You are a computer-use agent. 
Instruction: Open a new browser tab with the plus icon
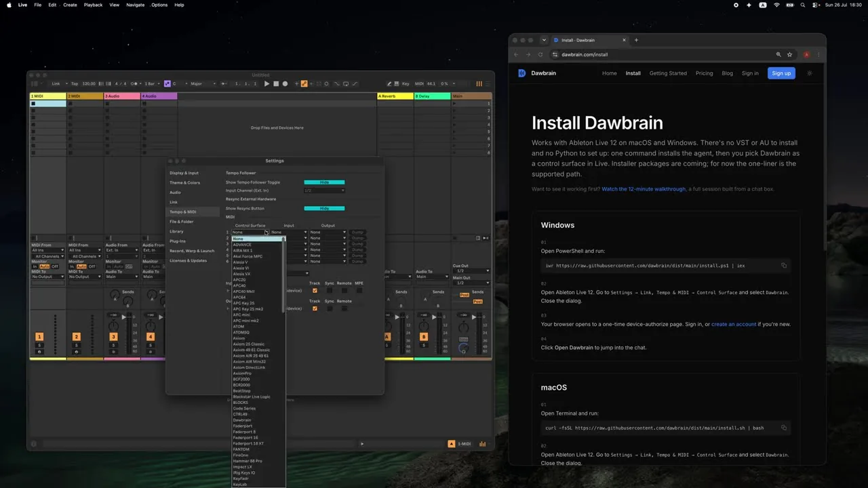[x=636, y=40]
